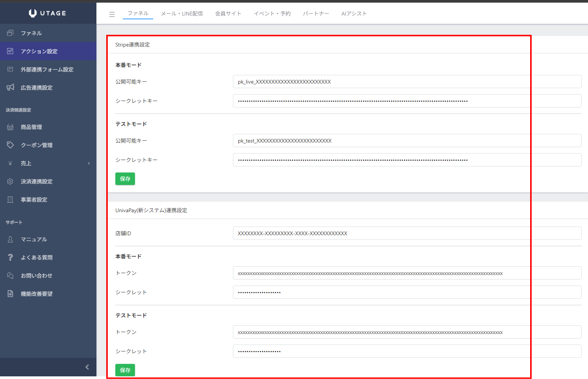The height and width of the screenshot is (379, 588).
Task: Save the UnivaPay連携設定 with 保存 button
Action: pos(125,370)
